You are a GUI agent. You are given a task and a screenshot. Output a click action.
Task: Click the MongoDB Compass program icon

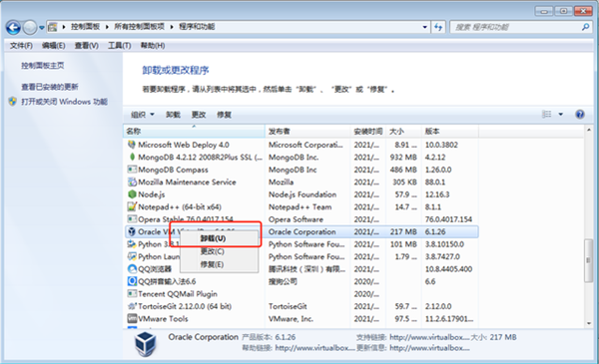(132, 170)
